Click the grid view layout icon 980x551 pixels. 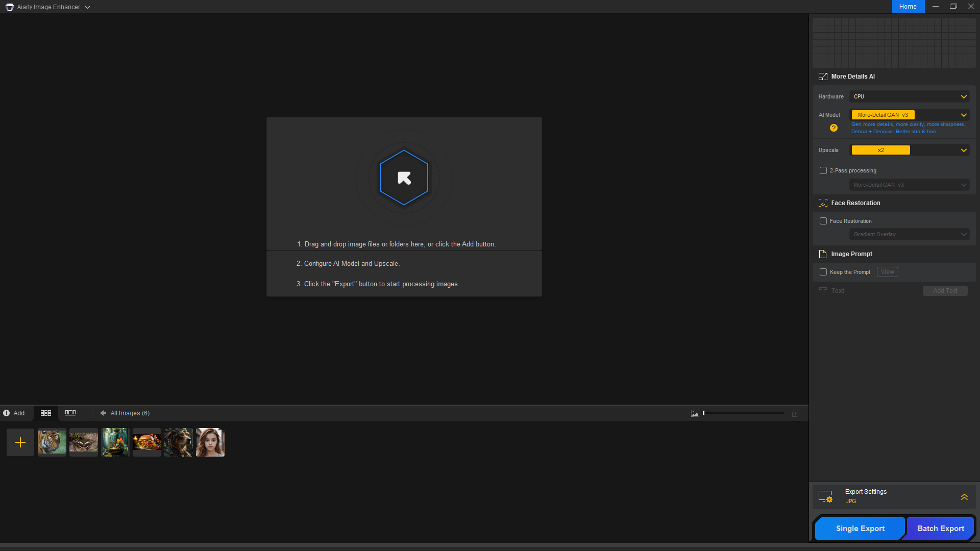pyautogui.click(x=46, y=413)
